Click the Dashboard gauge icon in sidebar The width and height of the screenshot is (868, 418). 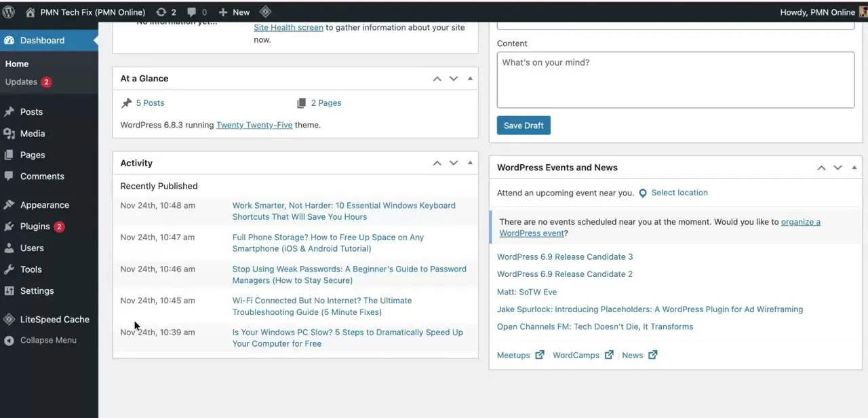[x=9, y=41]
